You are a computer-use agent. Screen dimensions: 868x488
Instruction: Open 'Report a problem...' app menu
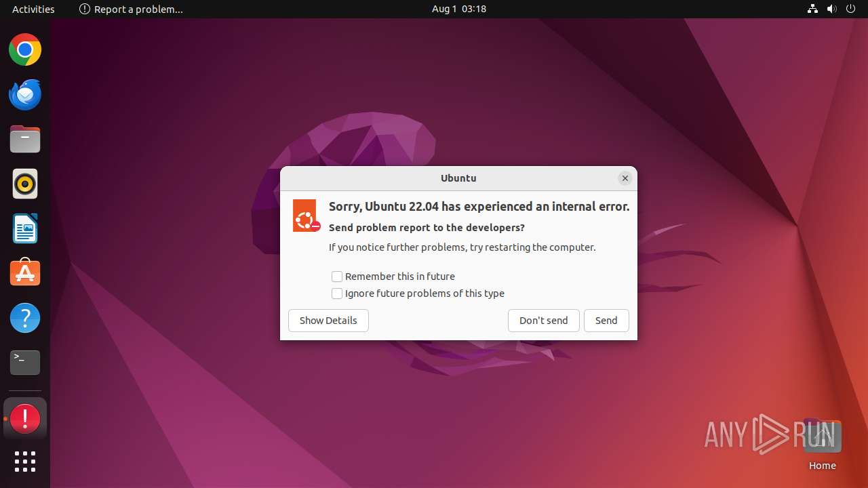point(131,9)
